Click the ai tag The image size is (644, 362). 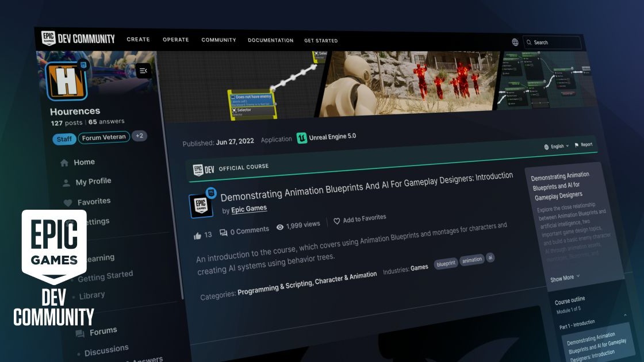click(490, 257)
